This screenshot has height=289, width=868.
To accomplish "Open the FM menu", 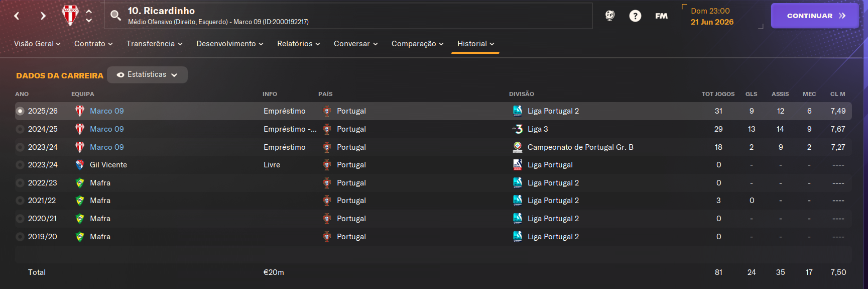I will [661, 16].
